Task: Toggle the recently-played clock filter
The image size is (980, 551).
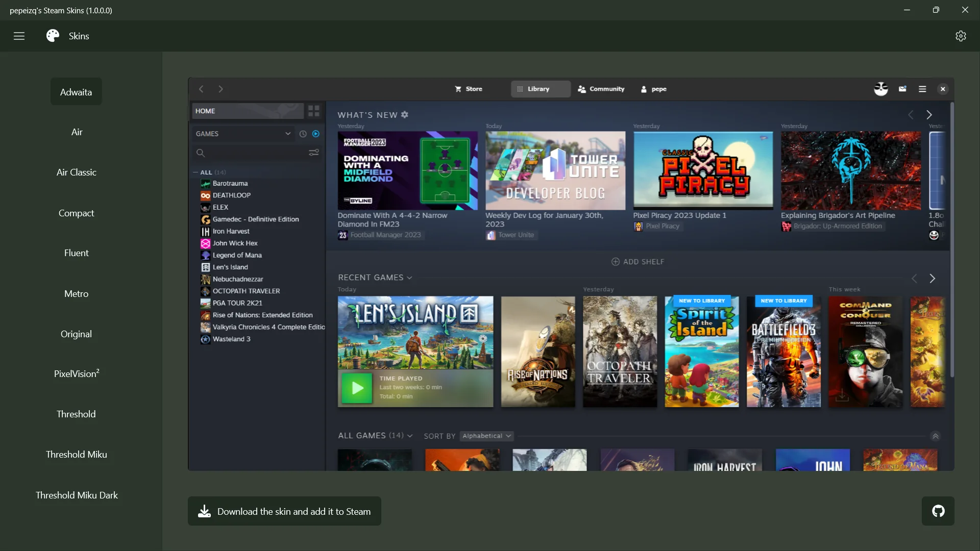Action: click(303, 134)
